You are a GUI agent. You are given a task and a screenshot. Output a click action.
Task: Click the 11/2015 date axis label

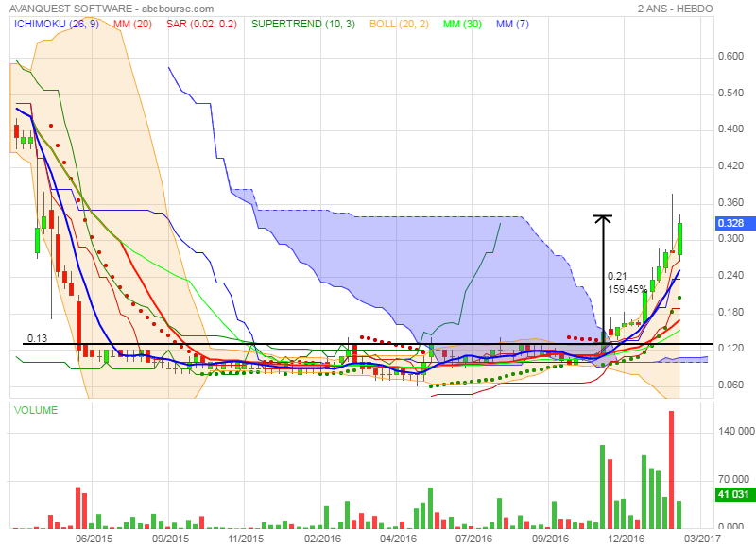click(246, 539)
